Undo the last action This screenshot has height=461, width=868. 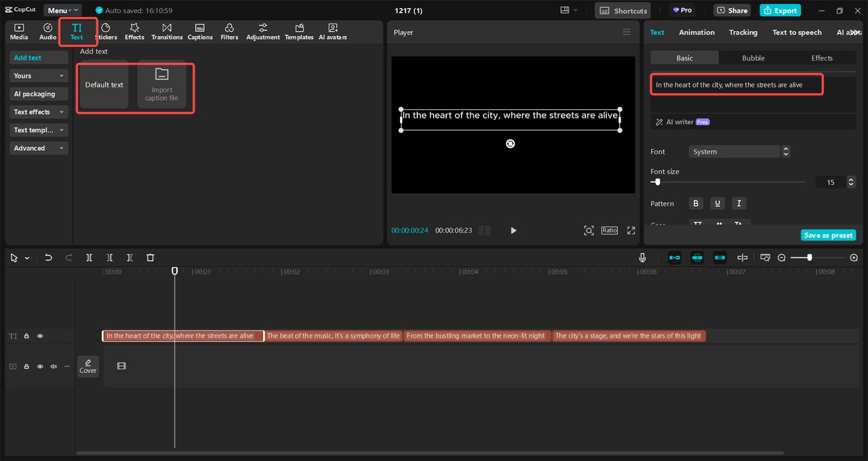click(48, 258)
